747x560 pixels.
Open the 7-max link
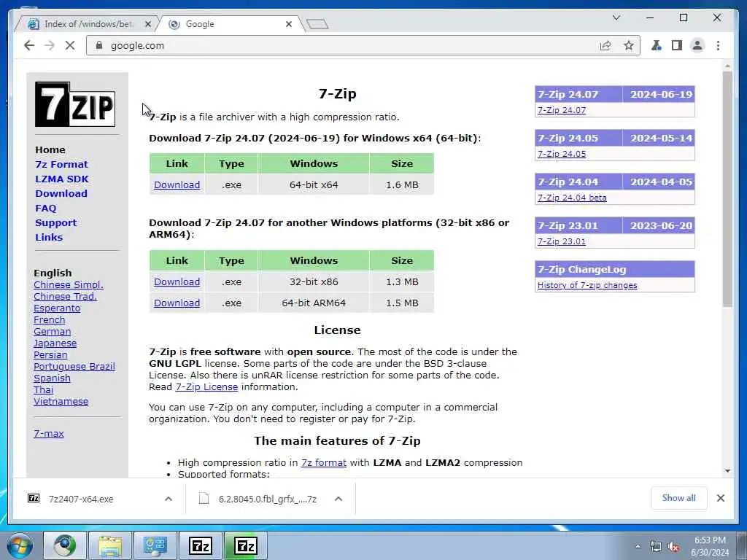click(x=49, y=433)
